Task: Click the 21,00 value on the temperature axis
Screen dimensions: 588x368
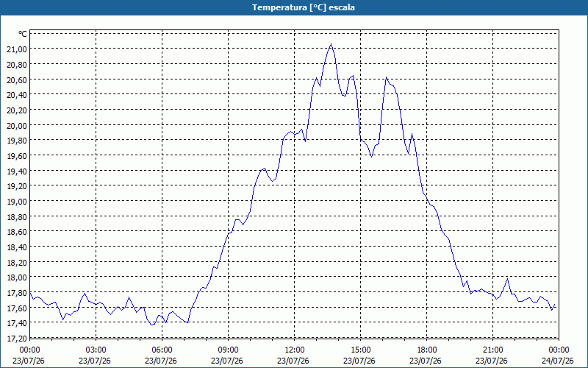Action: pyautogui.click(x=17, y=49)
